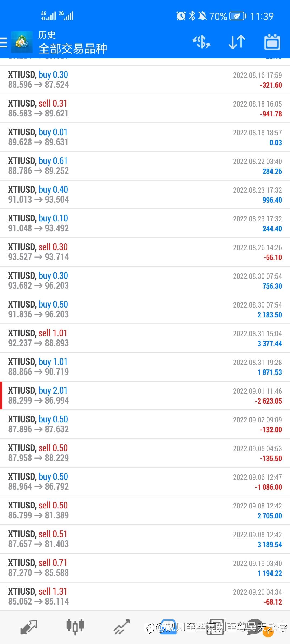Open the Trade tab with trend arrow
This screenshot has width=290, height=644.
(x=122, y=627)
